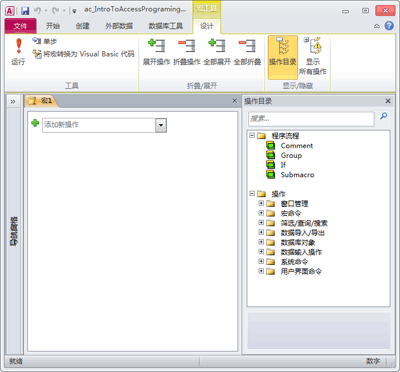The height and width of the screenshot is (372, 400).
Task: Click the 全部折叠 collapse all icon
Action: [x=247, y=52]
